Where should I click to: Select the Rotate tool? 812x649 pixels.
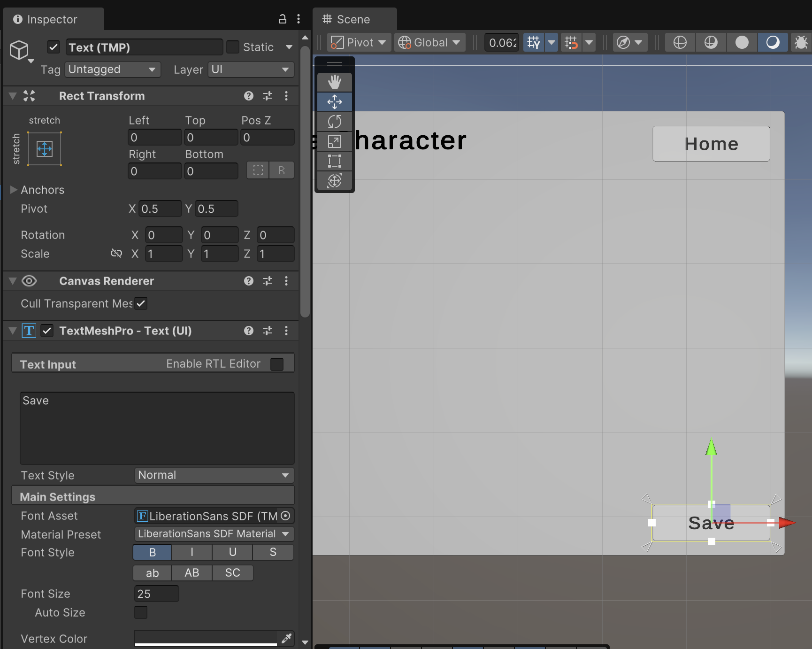click(x=334, y=122)
